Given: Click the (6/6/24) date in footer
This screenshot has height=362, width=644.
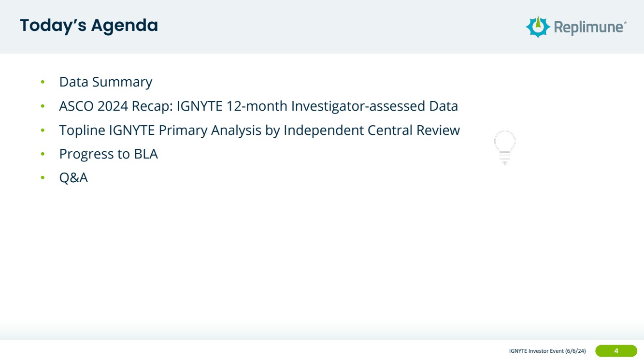Looking at the screenshot, I should tap(575, 351).
